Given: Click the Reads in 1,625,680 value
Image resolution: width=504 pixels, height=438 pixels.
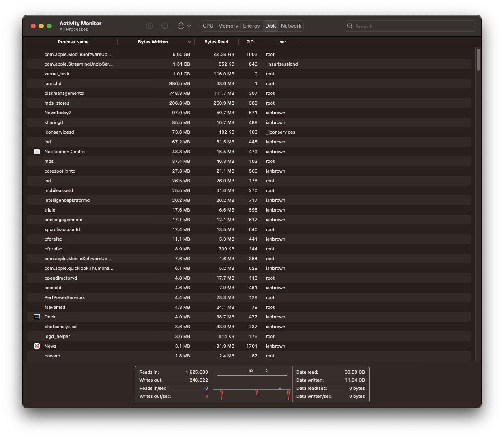Looking at the screenshot, I should (197, 372).
